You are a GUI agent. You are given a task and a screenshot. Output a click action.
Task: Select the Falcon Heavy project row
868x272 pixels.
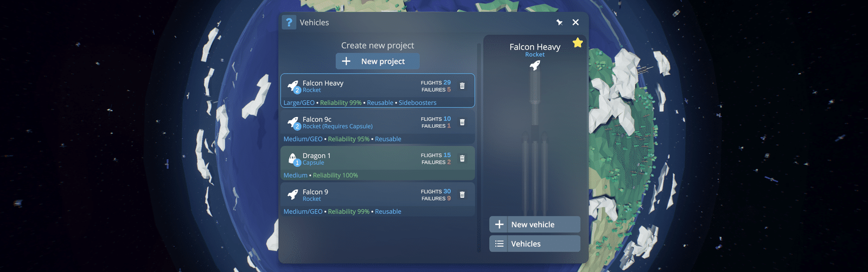click(378, 90)
